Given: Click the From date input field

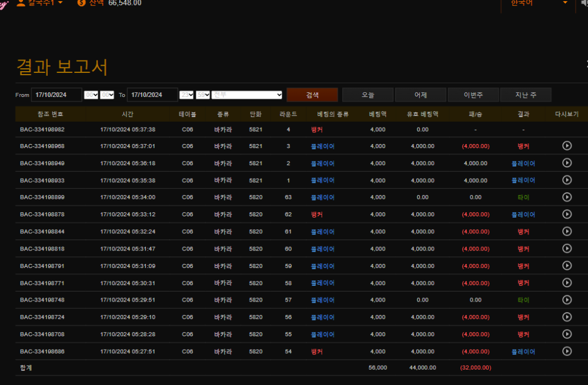Looking at the screenshot, I should pos(56,95).
